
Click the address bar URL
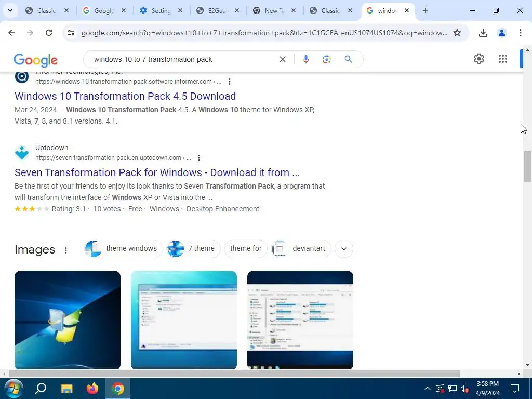[x=264, y=33]
